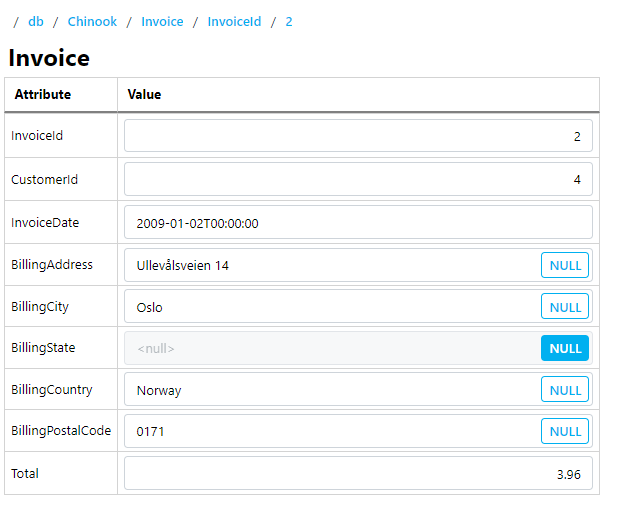Edit the InvoiceDate value field

pos(358,222)
